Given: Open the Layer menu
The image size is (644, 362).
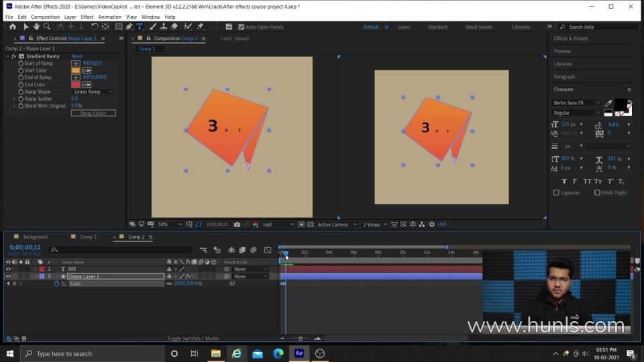Looking at the screenshot, I should tap(70, 17).
